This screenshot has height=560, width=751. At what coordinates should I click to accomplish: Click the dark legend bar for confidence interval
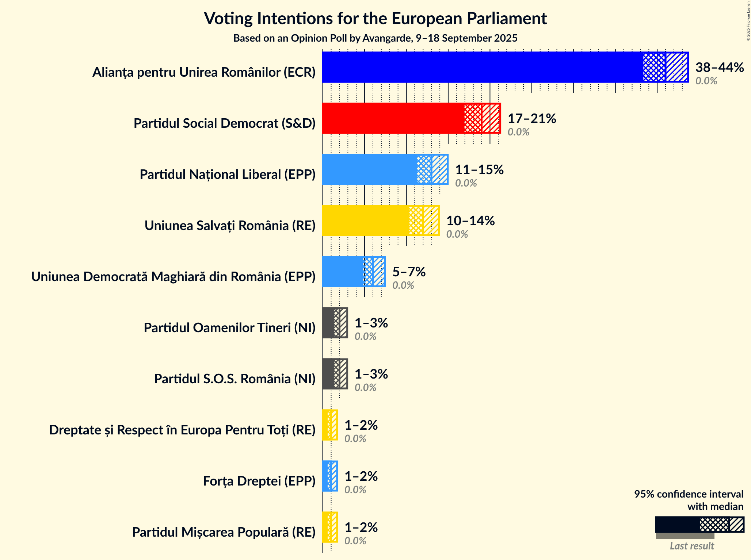[x=677, y=525]
